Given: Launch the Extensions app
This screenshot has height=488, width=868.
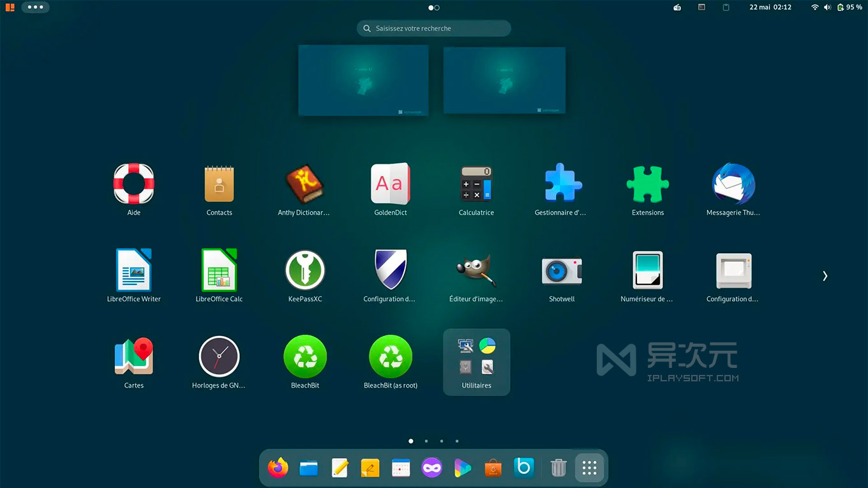Looking at the screenshot, I should click(647, 183).
